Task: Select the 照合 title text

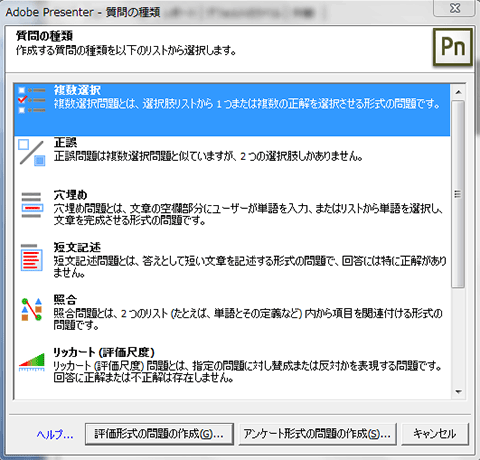Action: pyautogui.click(x=66, y=299)
